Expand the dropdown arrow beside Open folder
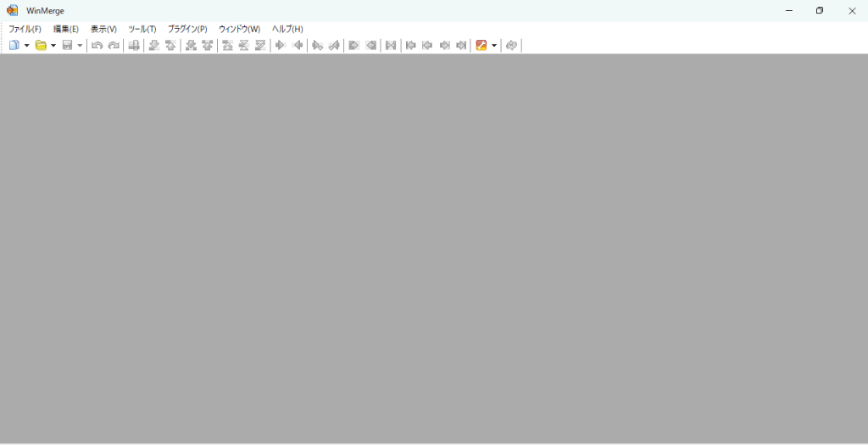The width and height of the screenshot is (868, 445). point(53,45)
